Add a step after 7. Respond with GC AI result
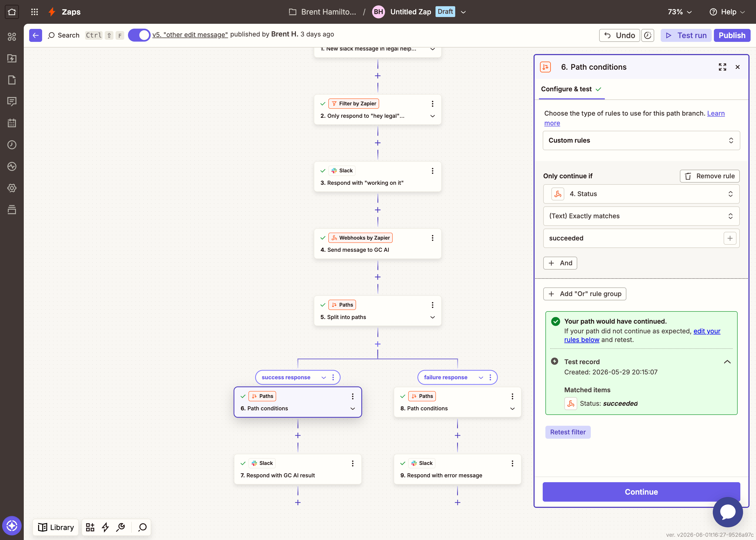The image size is (756, 540). click(x=298, y=502)
